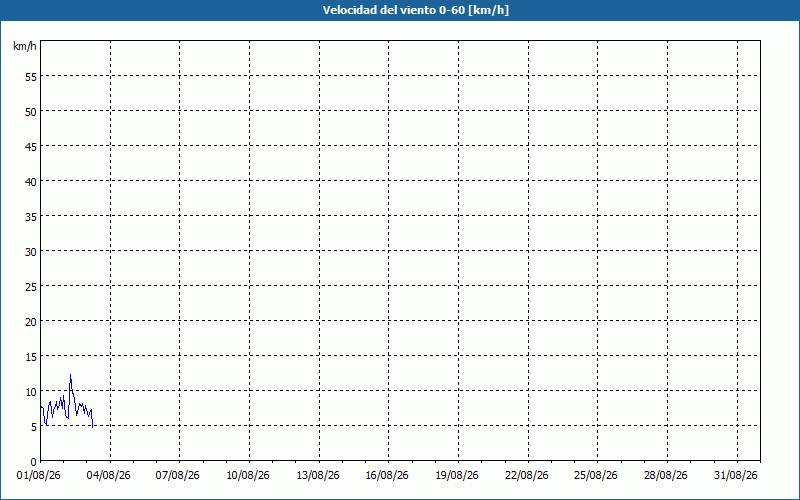The image size is (800, 500).
Task: Click the date label '19/08/26'
Action: [x=457, y=476]
